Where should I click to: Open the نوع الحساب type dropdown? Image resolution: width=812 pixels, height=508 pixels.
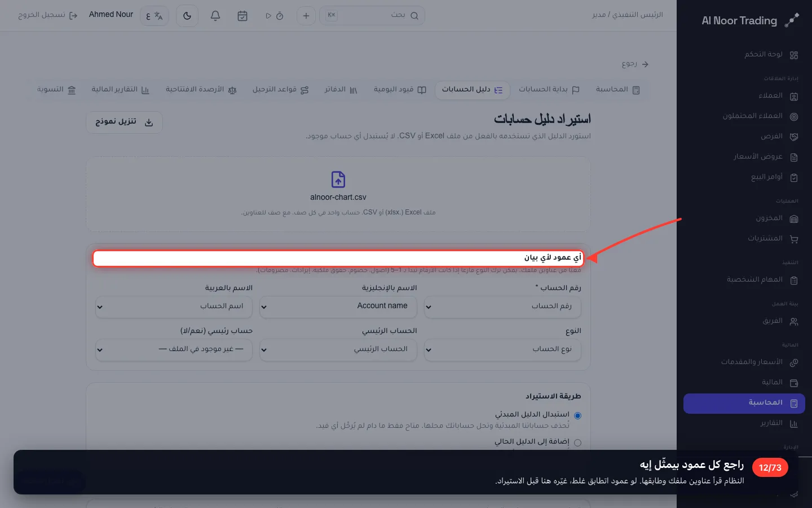tap(502, 349)
